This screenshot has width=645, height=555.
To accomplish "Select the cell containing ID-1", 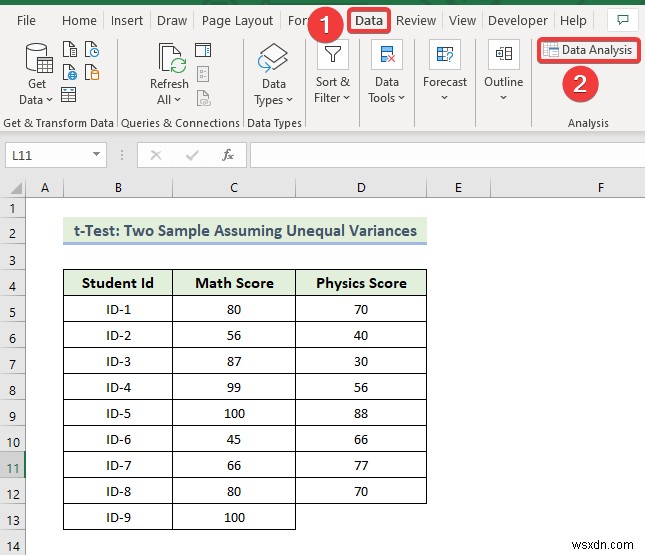I will pos(118,309).
